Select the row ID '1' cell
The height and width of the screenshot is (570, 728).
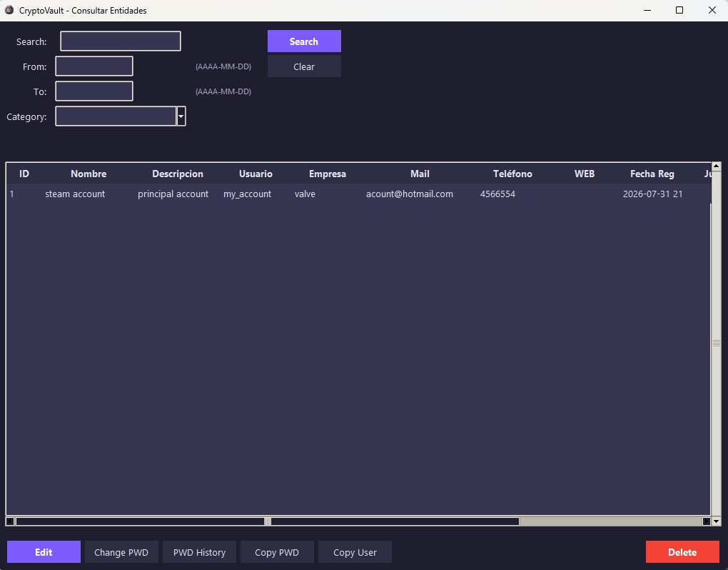[11, 194]
